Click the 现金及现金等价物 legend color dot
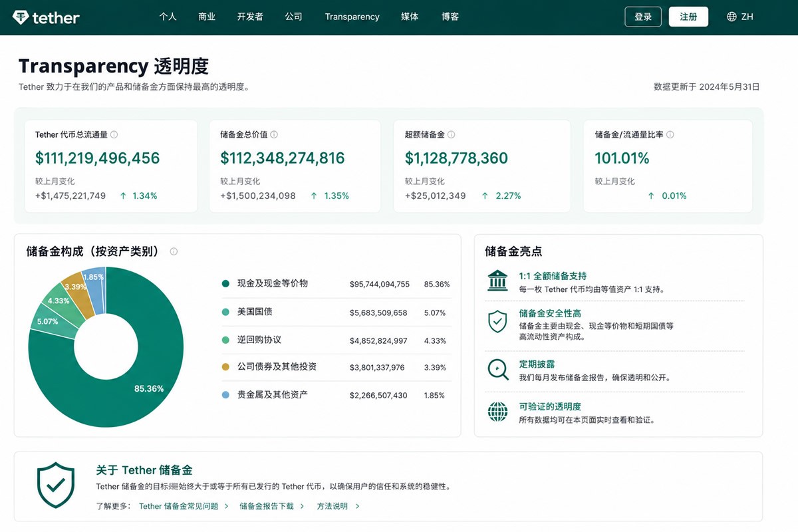Screen dimensions: 798x532 tap(225, 283)
